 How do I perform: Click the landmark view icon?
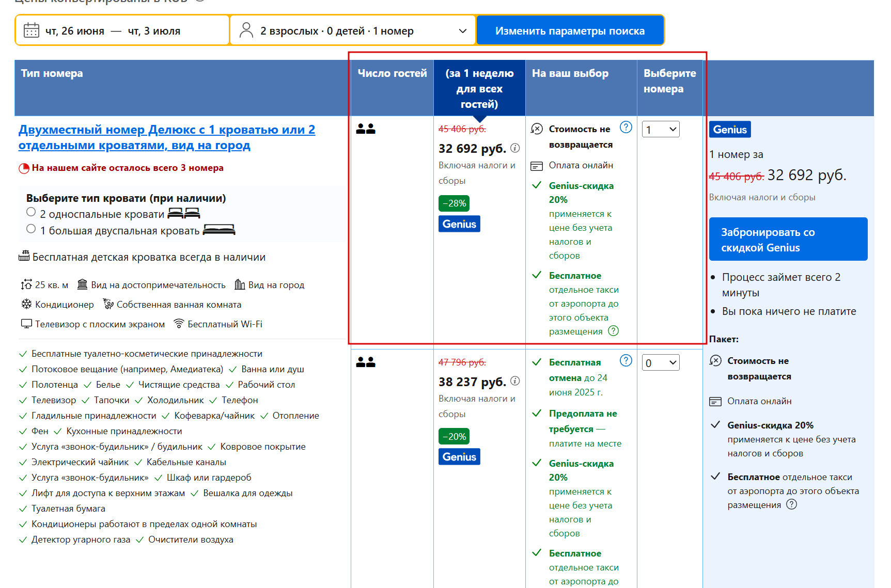click(x=82, y=284)
